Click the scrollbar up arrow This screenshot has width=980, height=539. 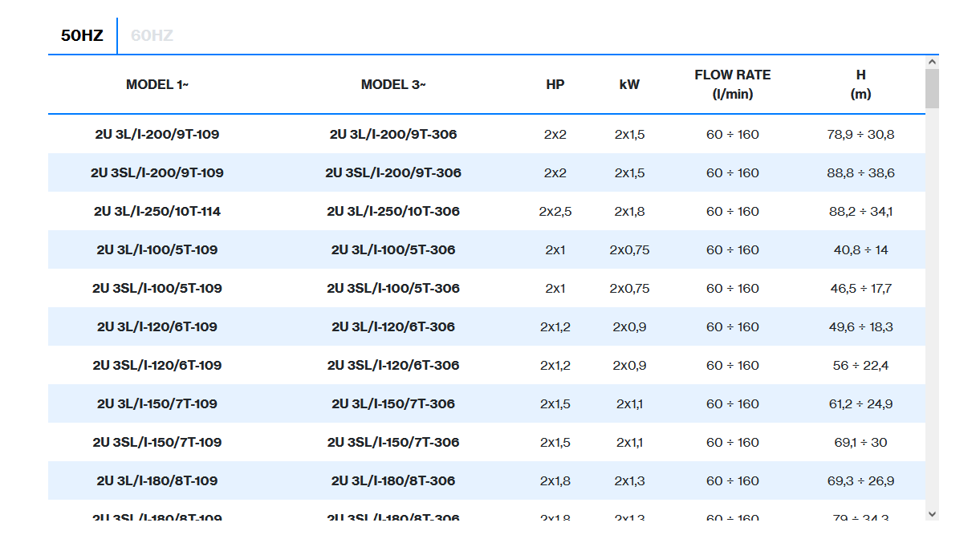coord(932,62)
